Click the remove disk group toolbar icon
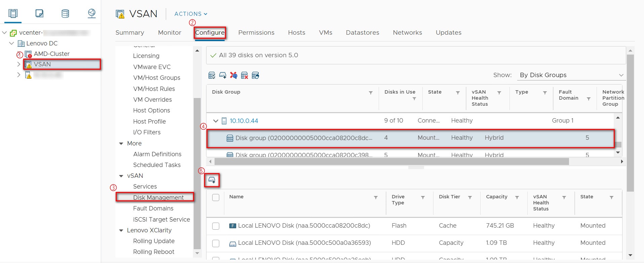This screenshot has height=263, width=644. pyautogui.click(x=244, y=75)
